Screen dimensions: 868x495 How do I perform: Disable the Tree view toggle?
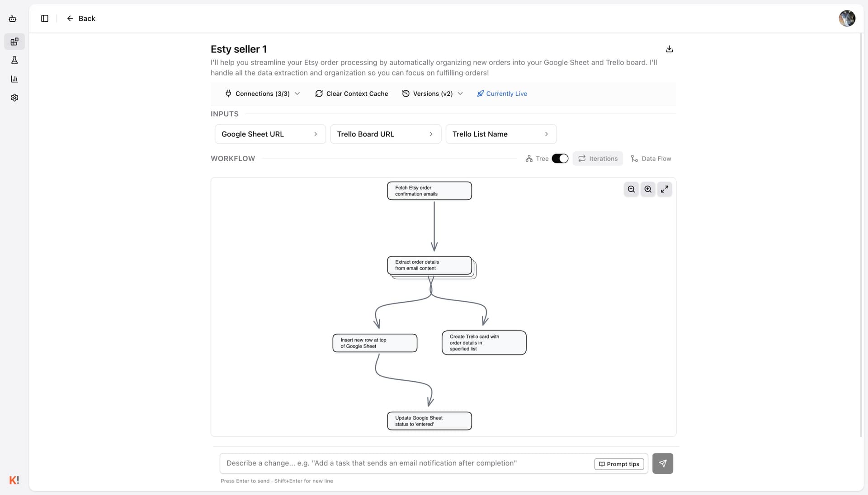pyautogui.click(x=560, y=159)
